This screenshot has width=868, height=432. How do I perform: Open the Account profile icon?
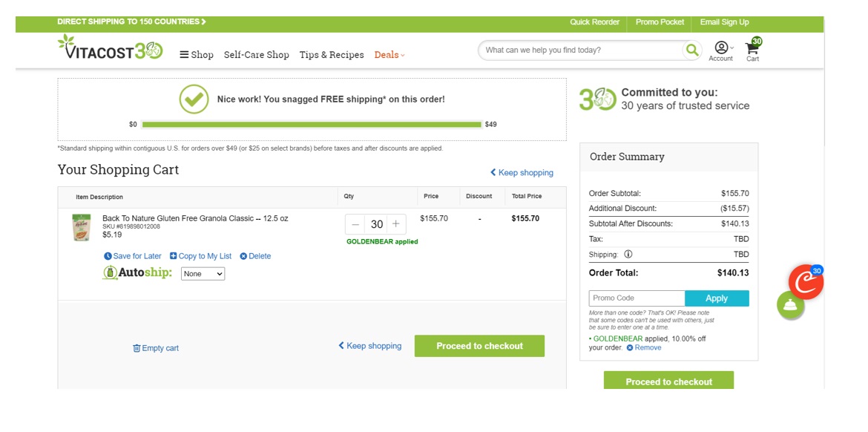coord(721,48)
